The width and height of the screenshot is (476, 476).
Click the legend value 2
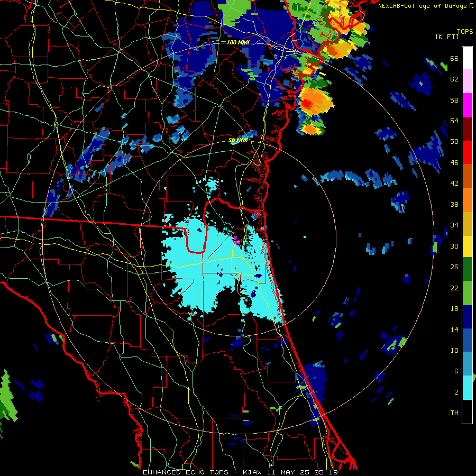(x=456, y=392)
